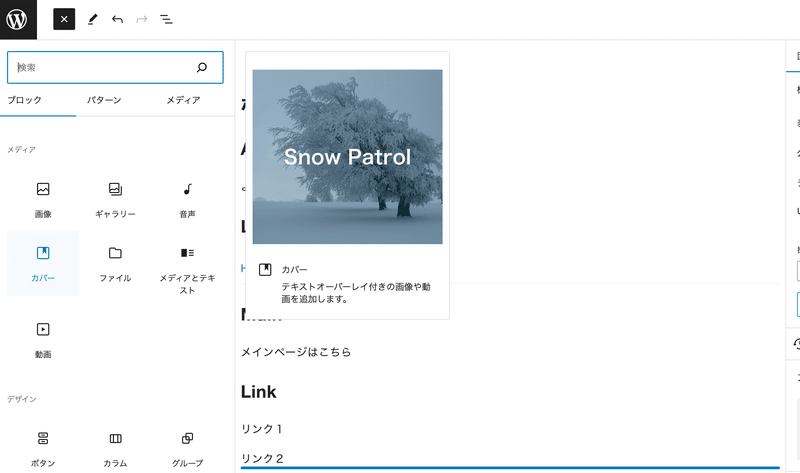Insert the 音声 audio block
Image resolution: width=800 pixels, height=473 pixels.
point(187,200)
